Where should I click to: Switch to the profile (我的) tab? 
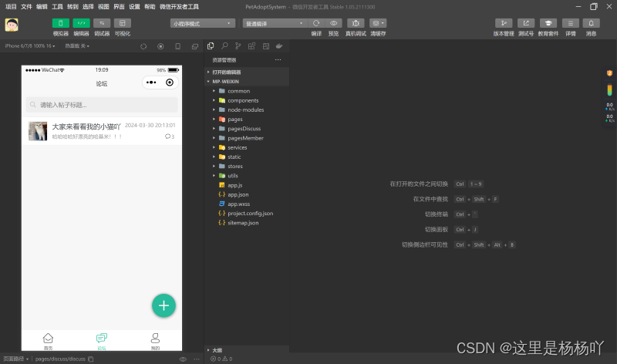156,341
